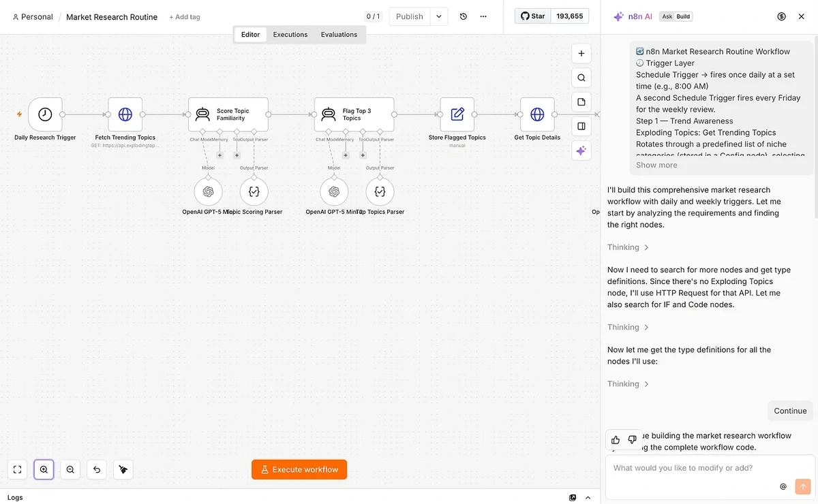Open OpenAI GPT-5 Mini model under Score Topic Familiarity

click(x=208, y=191)
